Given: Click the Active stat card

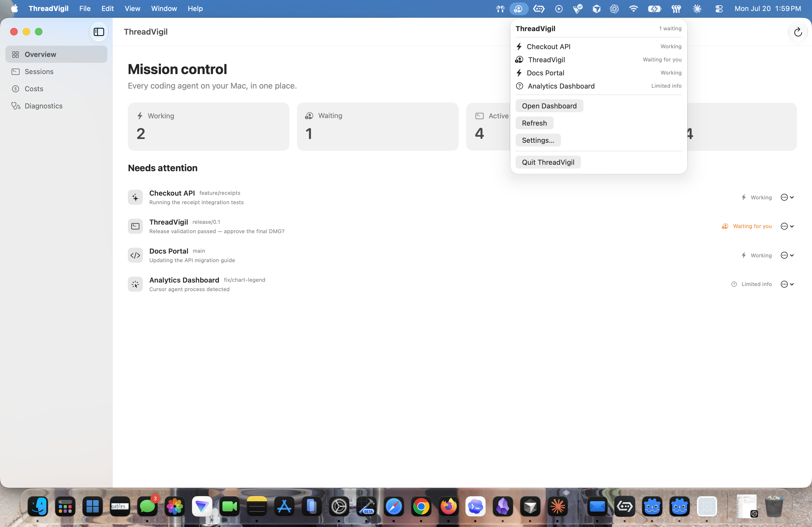Looking at the screenshot, I should click(x=488, y=126).
